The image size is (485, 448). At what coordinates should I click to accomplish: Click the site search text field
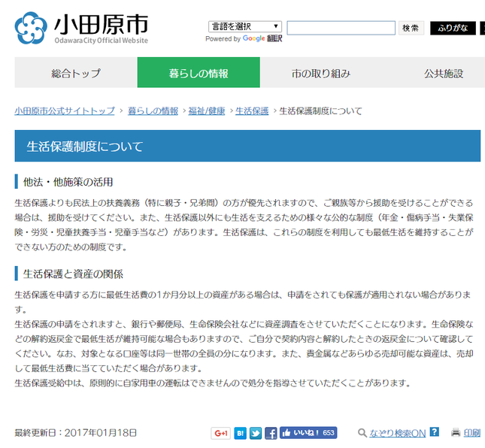click(x=341, y=28)
